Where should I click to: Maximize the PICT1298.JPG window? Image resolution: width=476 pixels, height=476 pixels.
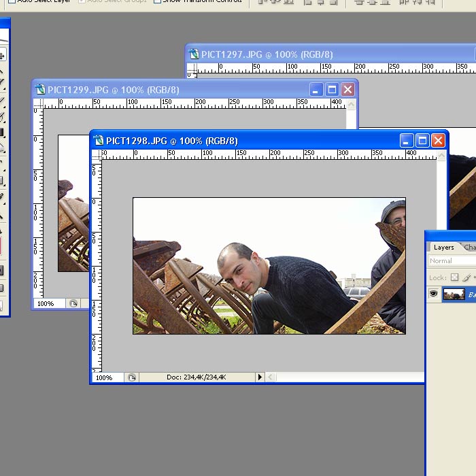(x=422, y=141)
